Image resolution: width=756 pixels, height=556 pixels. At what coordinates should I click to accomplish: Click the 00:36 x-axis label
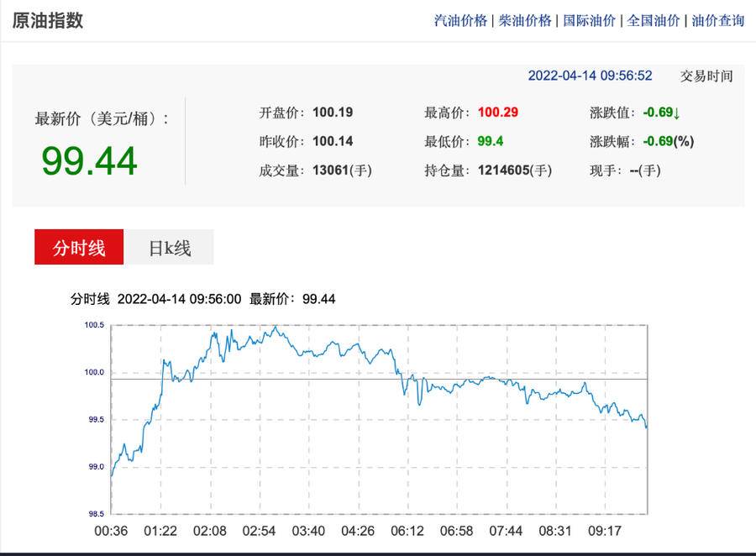(x=111, y=531)
